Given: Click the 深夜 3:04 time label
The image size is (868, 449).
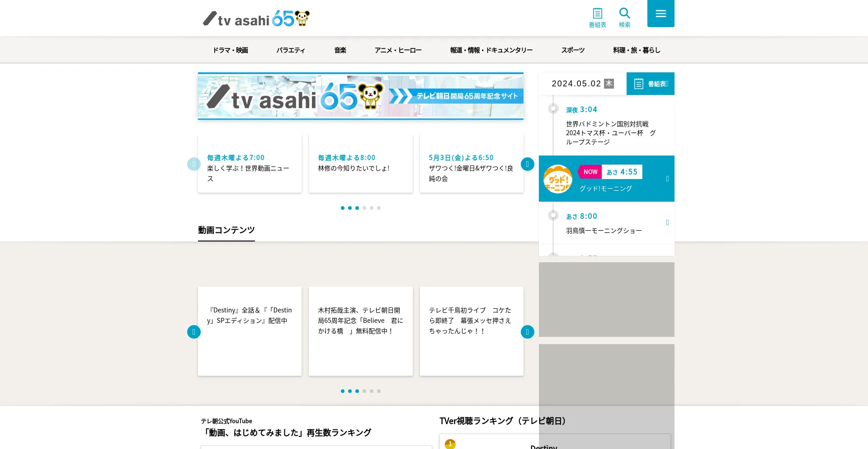Looking at the screenshot, I should tap(581, 109).
